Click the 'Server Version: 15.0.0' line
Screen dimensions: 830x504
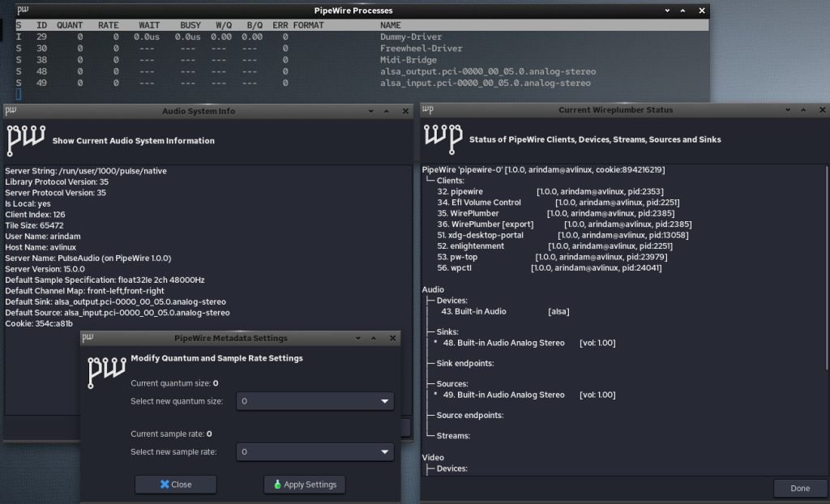click(x=45, y=269)
